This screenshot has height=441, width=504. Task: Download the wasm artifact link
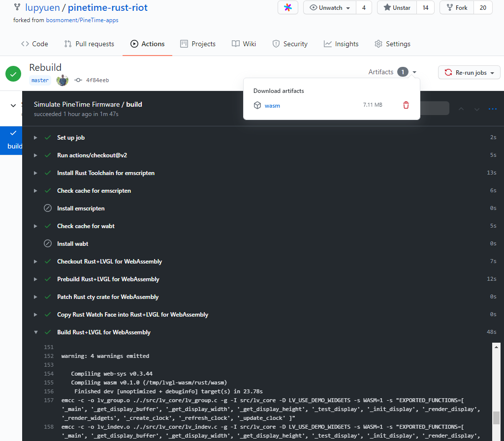pos(272,106)
